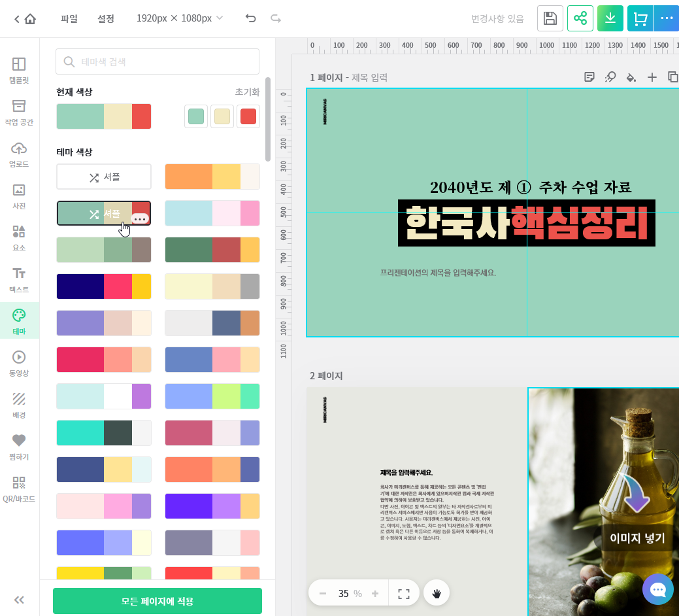Edit the mint green current color swatch
Viewport: 679px width, 616px height.
(196, 116)
